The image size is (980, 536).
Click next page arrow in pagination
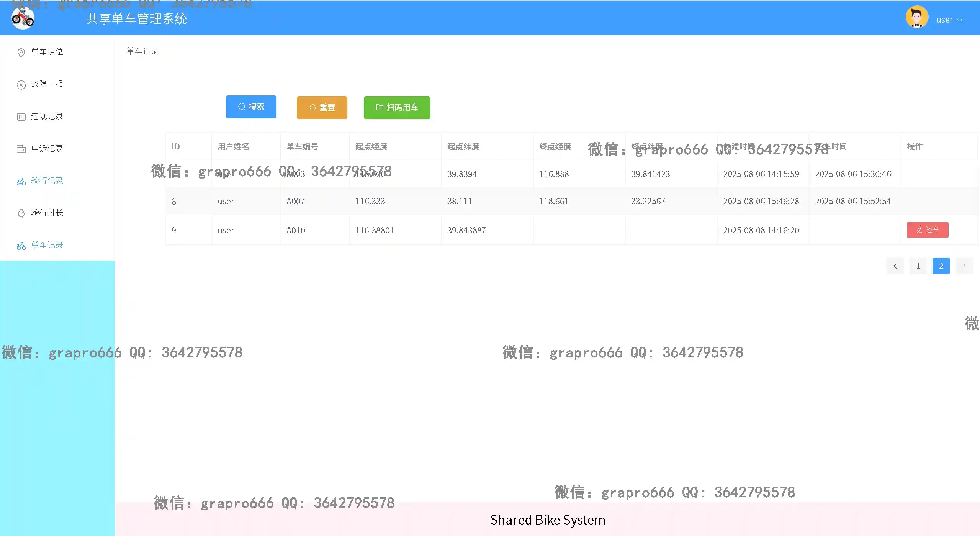click(x=964, y=266)
